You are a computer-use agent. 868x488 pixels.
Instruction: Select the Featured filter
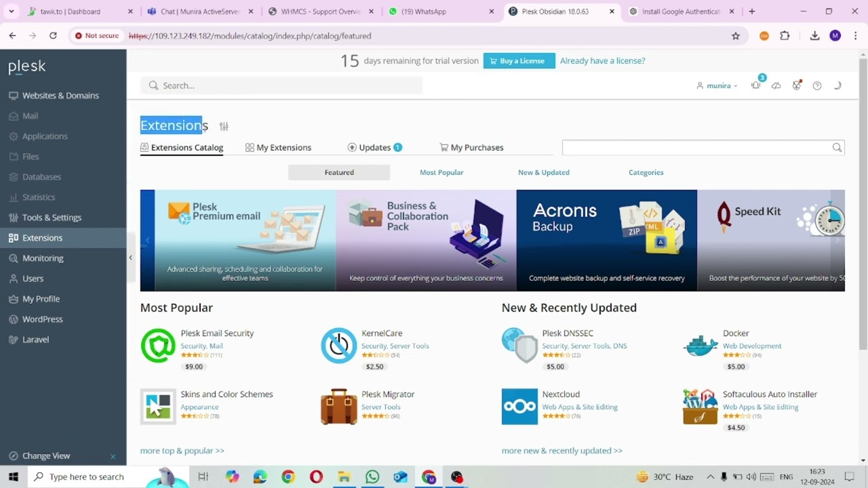pyautogui.click(x=339, y=173)
